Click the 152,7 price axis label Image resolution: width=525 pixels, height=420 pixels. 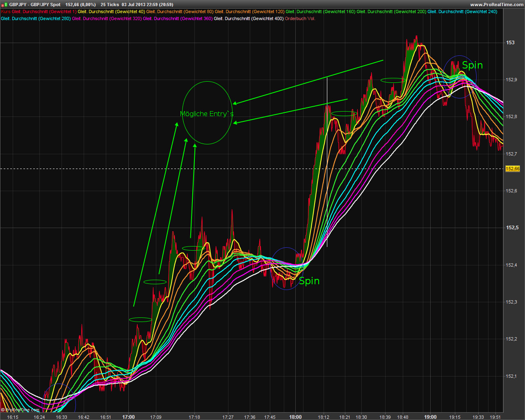(x=511, y=154)
